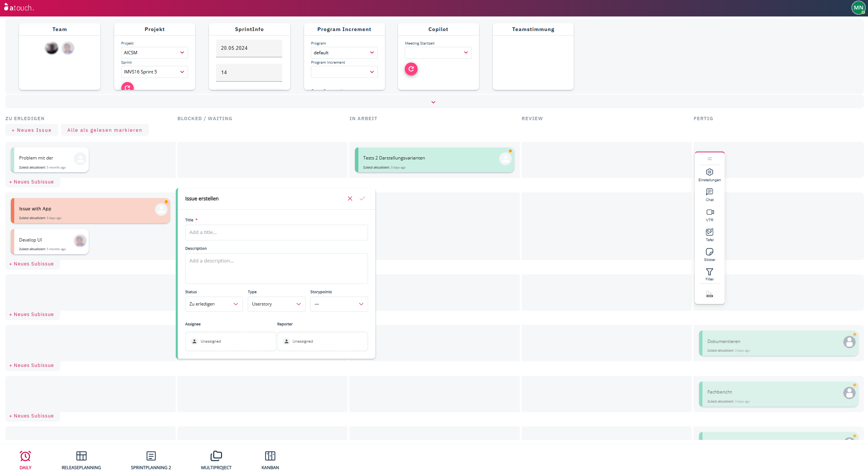Expand the header panel chevron
The image size is (868, 474).
433,102
